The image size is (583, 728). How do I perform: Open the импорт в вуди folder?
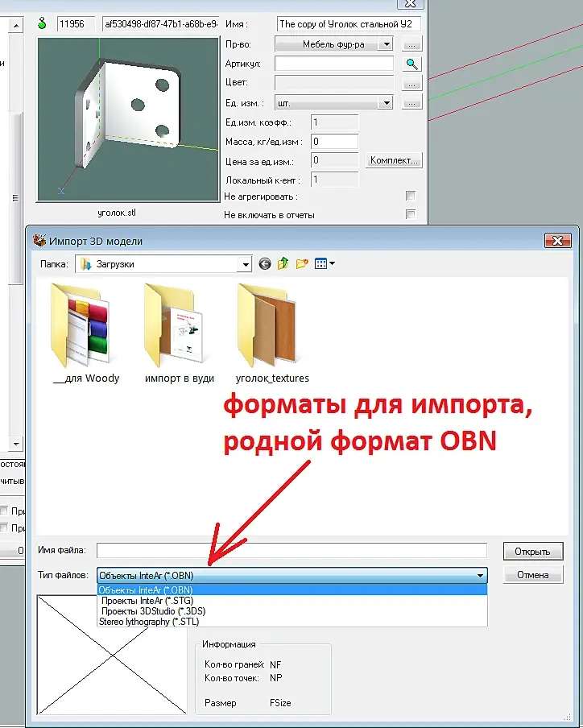point(180,334)
